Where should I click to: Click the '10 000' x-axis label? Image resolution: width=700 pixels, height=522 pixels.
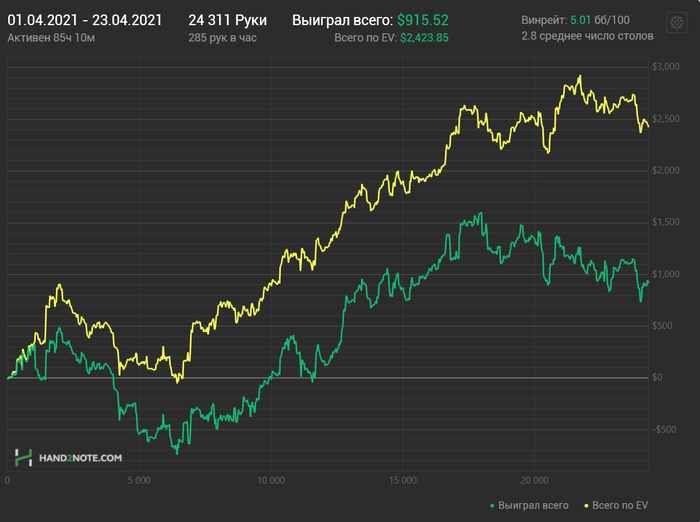click(x=271, y=481)
